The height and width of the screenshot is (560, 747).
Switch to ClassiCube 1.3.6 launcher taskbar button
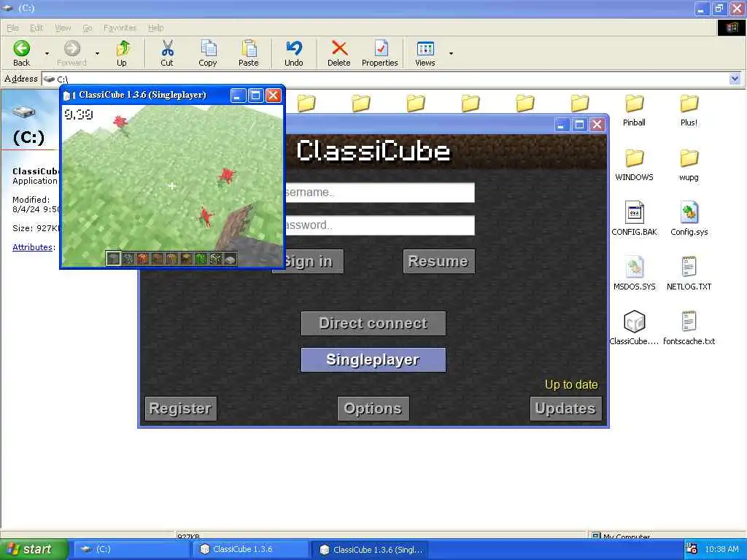[251, 549]
